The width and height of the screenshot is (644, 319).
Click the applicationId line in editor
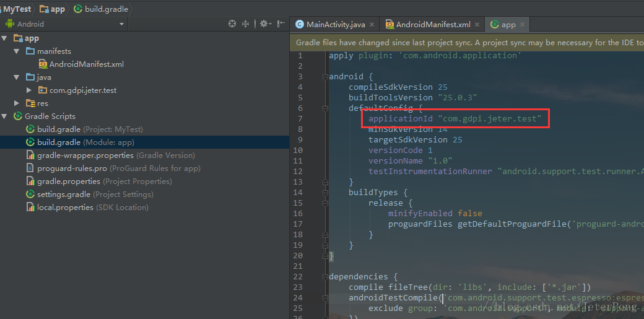(455, 119)
